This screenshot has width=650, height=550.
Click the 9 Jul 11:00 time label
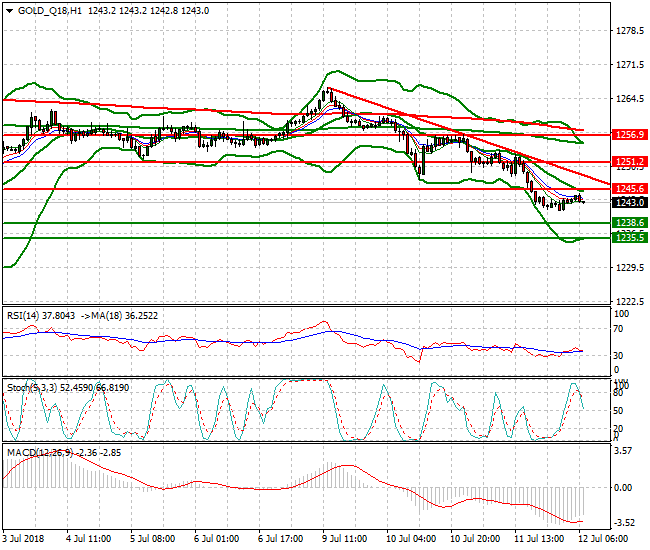(344, 539)
